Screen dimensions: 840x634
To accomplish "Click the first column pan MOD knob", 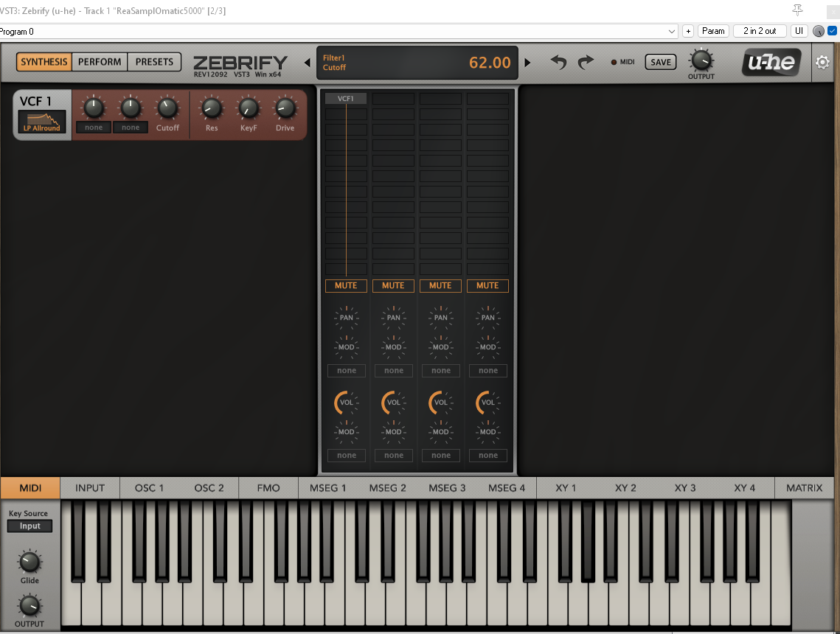I will coord(347,347).
